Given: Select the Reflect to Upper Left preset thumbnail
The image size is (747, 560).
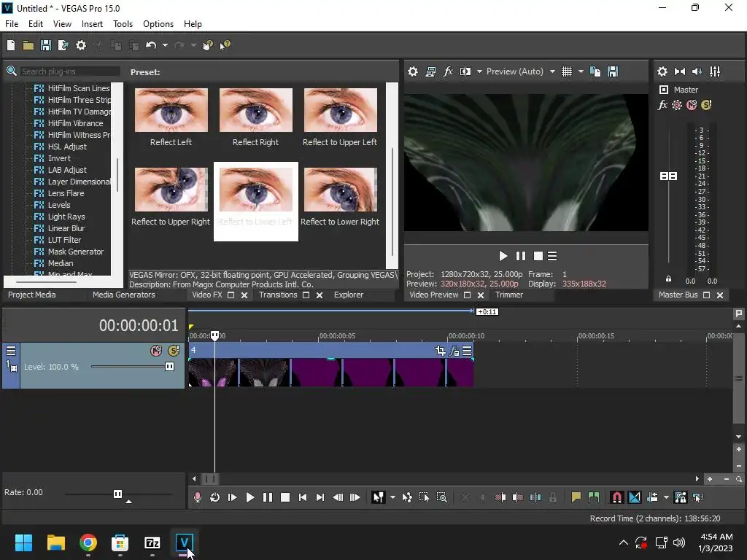Looking at the screenshot, I should coord(340,111).
